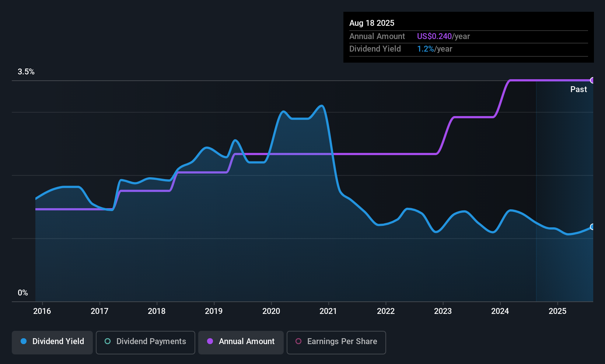
Task: Select the 2023 tick label
Action: click(x=443, y=311)
